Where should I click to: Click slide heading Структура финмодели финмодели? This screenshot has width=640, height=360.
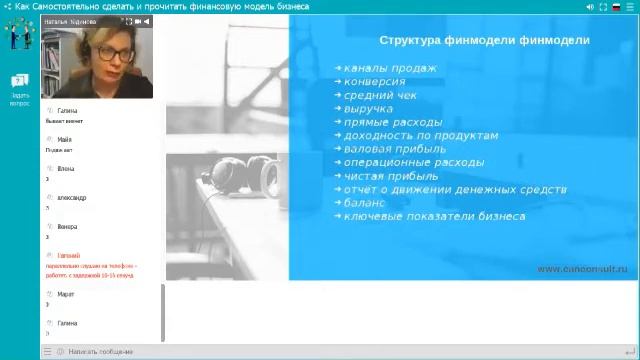(484, 40)
